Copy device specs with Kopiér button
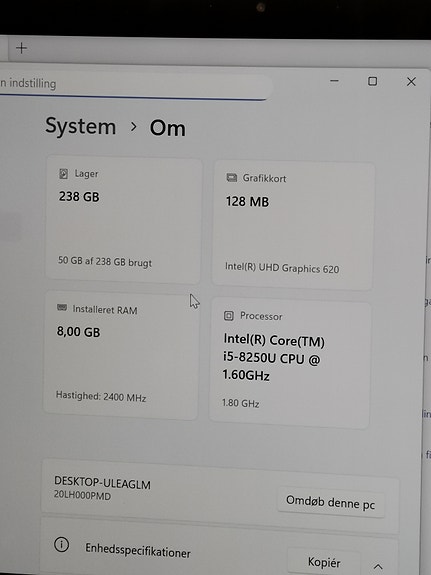The width and height of the screenshot is (431, 575). tap(324, 562)
